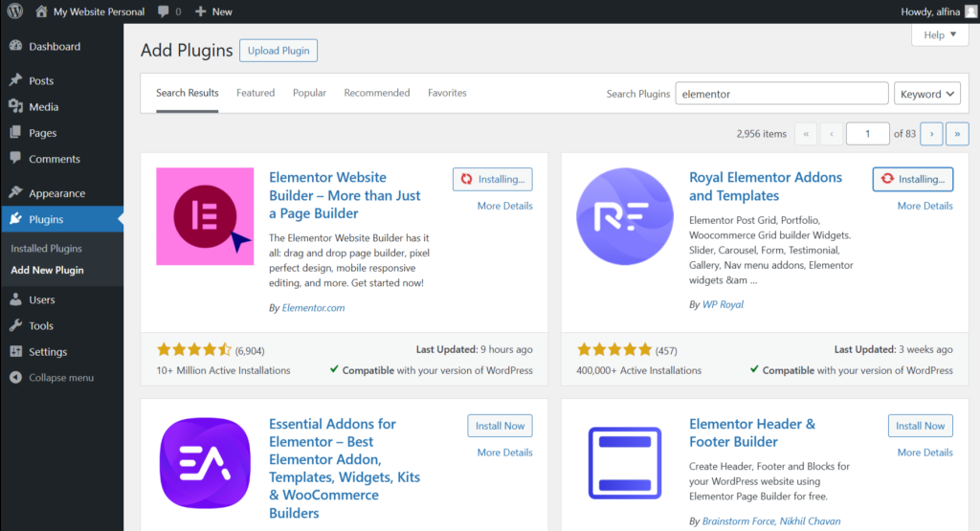Open the site home icon
The height and width of the screenshot is (531, 980).
pos(41,11)
